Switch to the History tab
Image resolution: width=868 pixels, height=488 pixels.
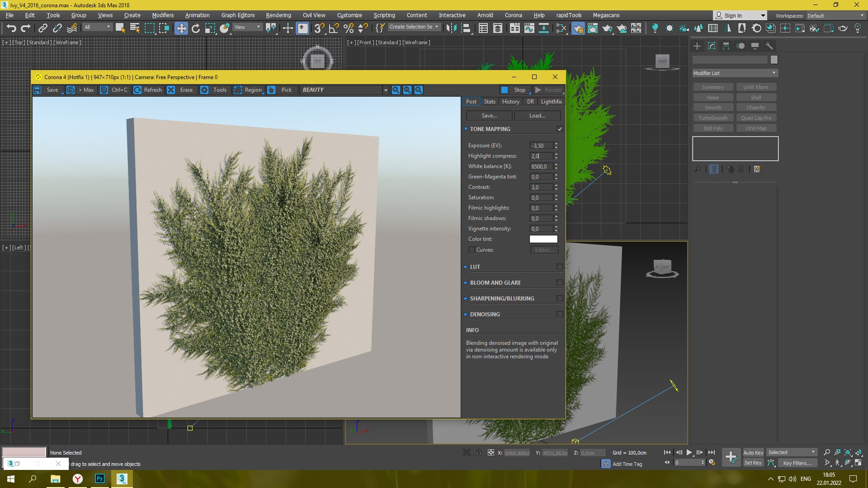pyautogui.click(x=511, y=102)
